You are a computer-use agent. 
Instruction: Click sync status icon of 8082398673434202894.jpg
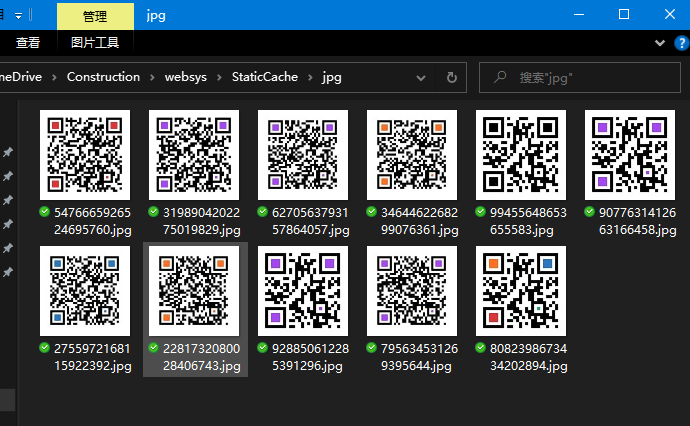pyautogui.click(x=481, y=348)
